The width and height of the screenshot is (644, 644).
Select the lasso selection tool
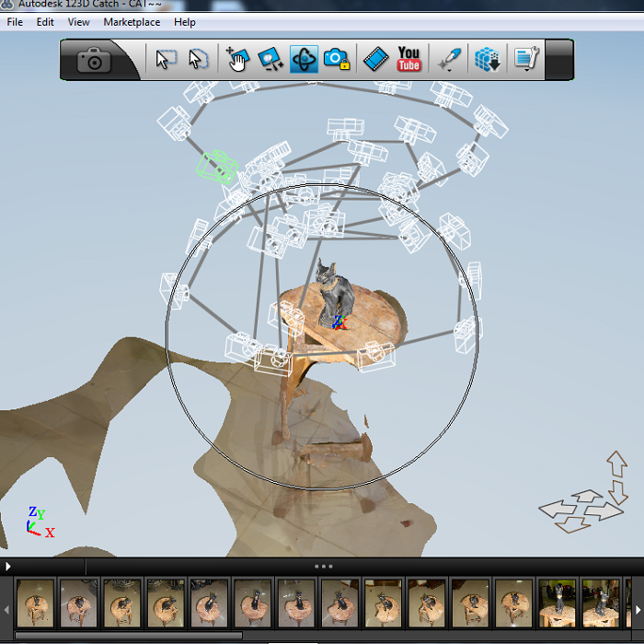point(198,60)
